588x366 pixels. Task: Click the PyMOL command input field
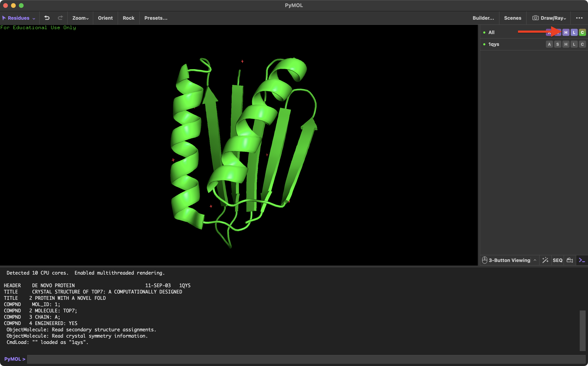[306, 359]
